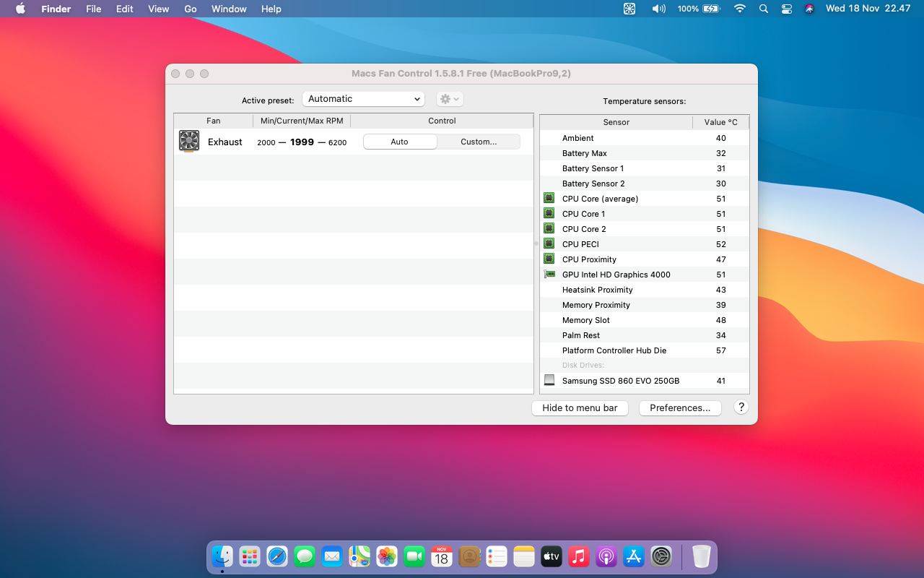Image resolution: width=924 pixels, height=578 pixels.
Task: Select the Battery Sensor 1 row
Action: click(x=645, y=168)
